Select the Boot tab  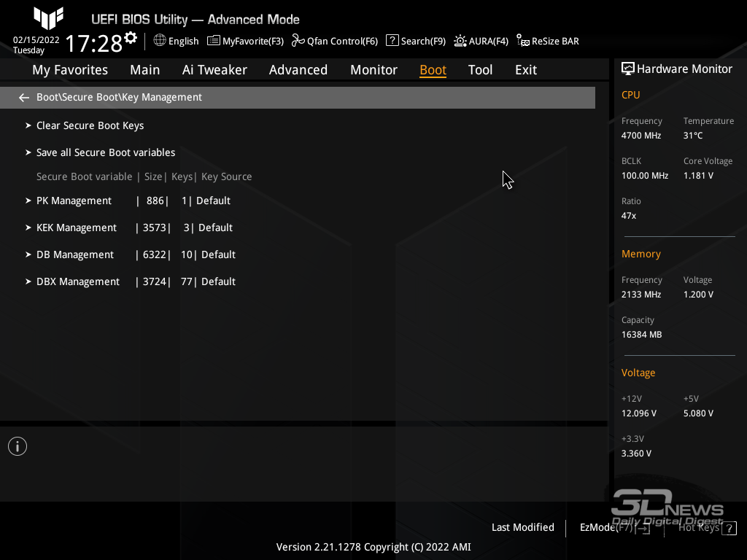(x=433, y=70)
